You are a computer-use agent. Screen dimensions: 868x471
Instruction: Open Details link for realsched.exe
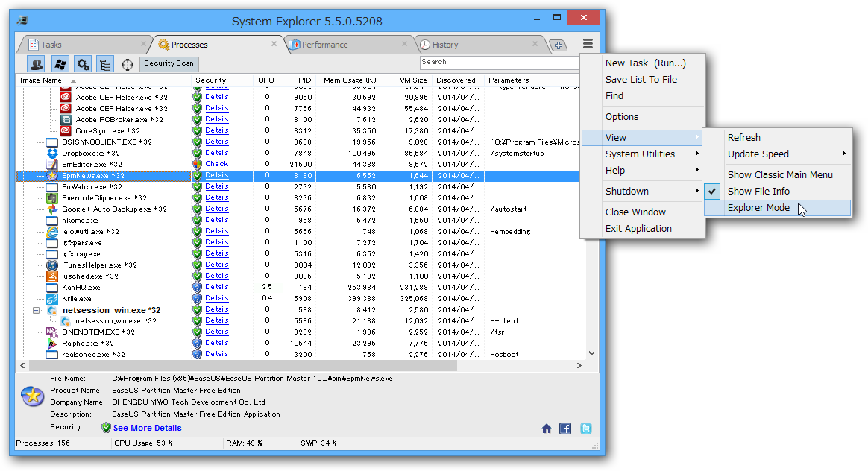216,354
